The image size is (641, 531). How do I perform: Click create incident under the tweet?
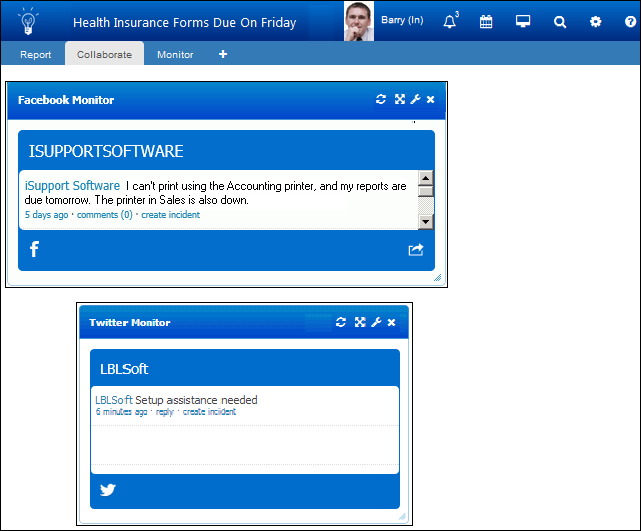coord(209,412)
